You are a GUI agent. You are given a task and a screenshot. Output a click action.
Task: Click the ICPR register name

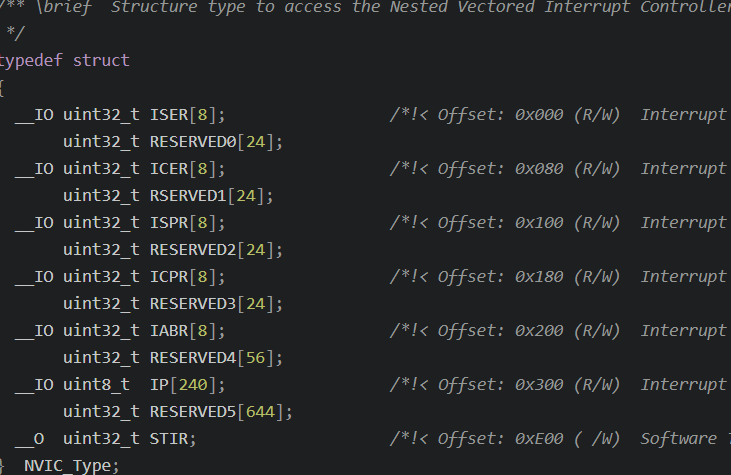pos(169,277)
